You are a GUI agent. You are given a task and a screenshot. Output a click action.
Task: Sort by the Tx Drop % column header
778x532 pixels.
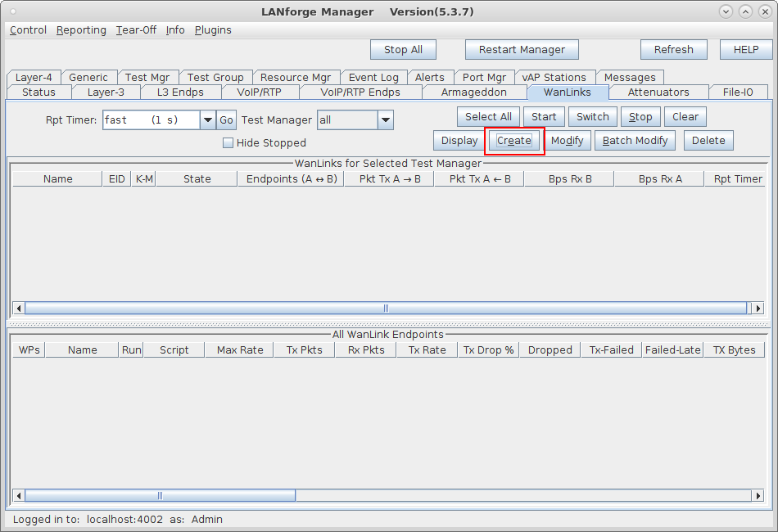pyautogui.click(x=488, y=350)
